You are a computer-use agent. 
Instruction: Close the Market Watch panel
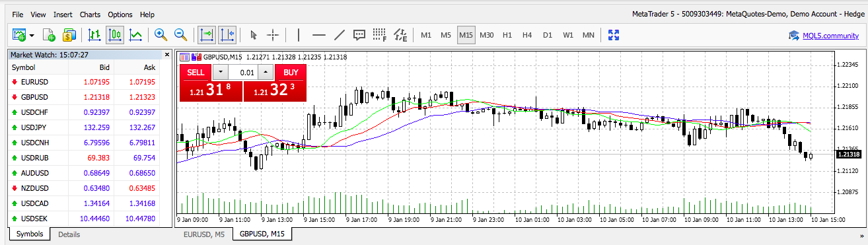pyautogui.click(x=166, y=55)
